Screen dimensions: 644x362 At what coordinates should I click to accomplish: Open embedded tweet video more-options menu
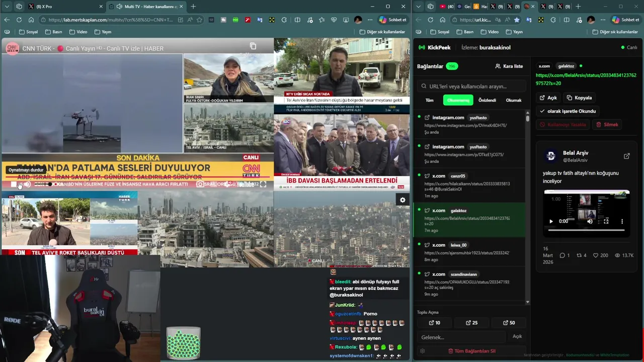coord(622,221)
